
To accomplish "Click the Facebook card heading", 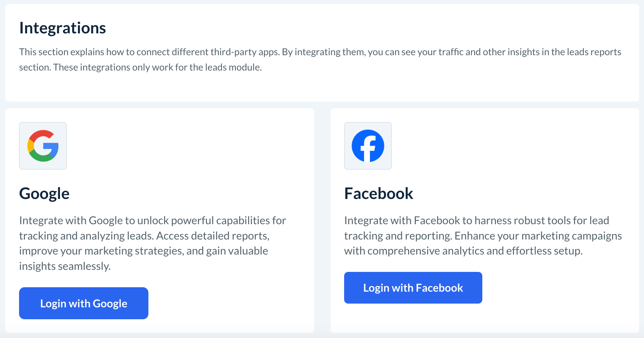I will (379, 194).
